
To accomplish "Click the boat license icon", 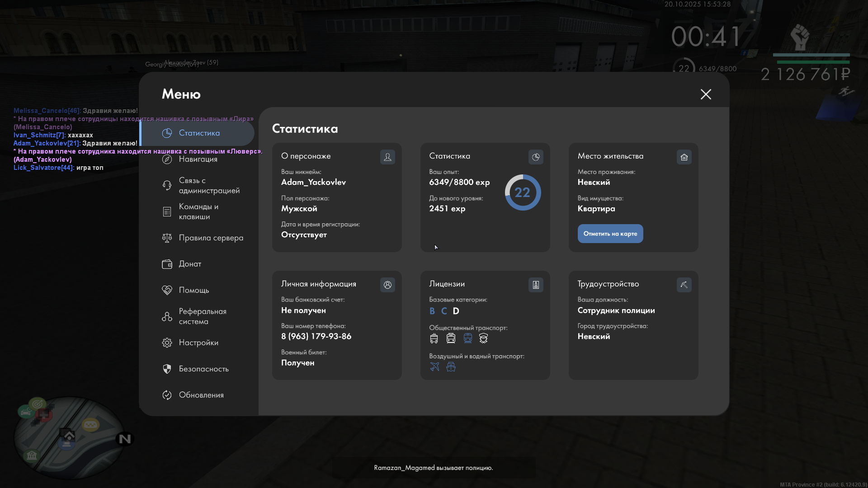I will point(451,367).
